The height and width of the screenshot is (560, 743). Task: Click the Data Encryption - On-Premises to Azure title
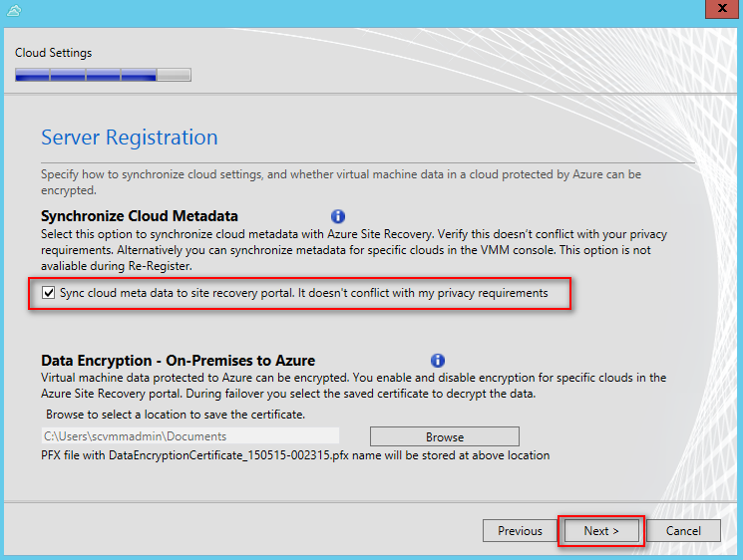click(x=178, y=361)
